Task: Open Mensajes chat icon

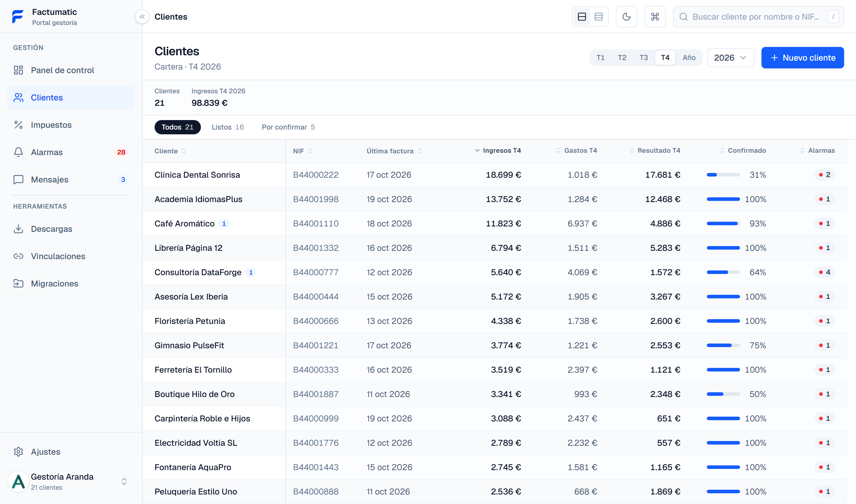Action: point(18,180)
